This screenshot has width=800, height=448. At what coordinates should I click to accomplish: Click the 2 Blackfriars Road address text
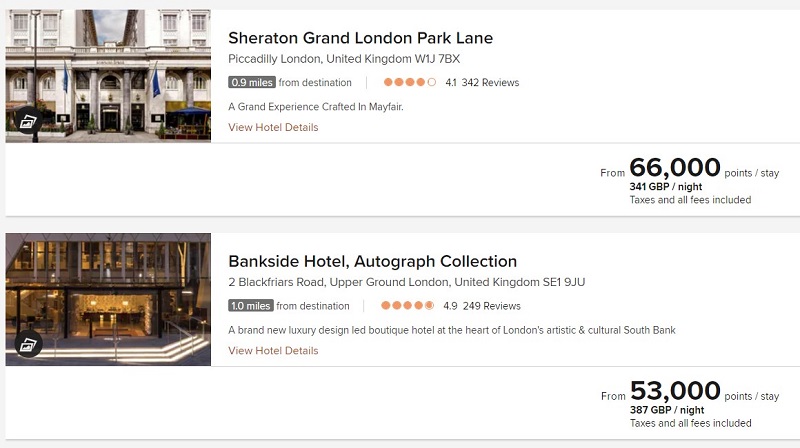pos(407,282)
